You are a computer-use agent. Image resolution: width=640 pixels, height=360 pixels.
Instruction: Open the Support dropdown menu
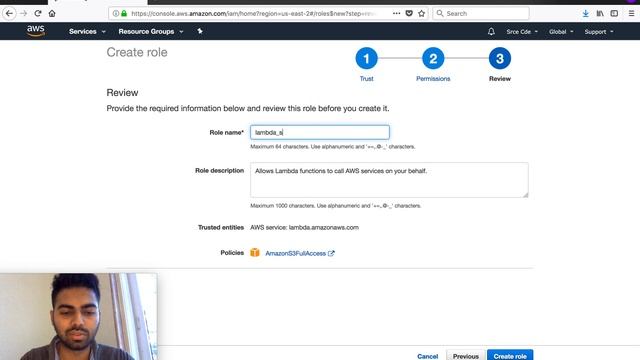pos(599,31)
